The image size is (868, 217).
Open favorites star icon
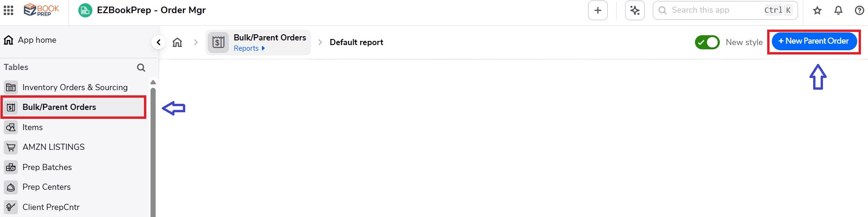pyautogui.click(x=817, y=10)
